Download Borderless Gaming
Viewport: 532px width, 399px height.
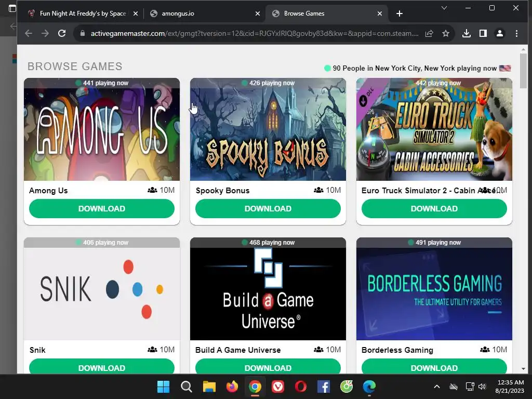434,367
